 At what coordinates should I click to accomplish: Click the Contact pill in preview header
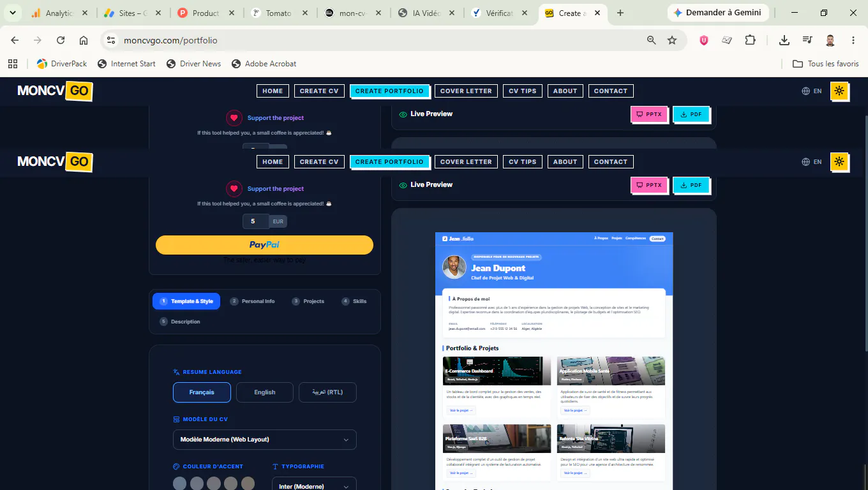(657, 239)
